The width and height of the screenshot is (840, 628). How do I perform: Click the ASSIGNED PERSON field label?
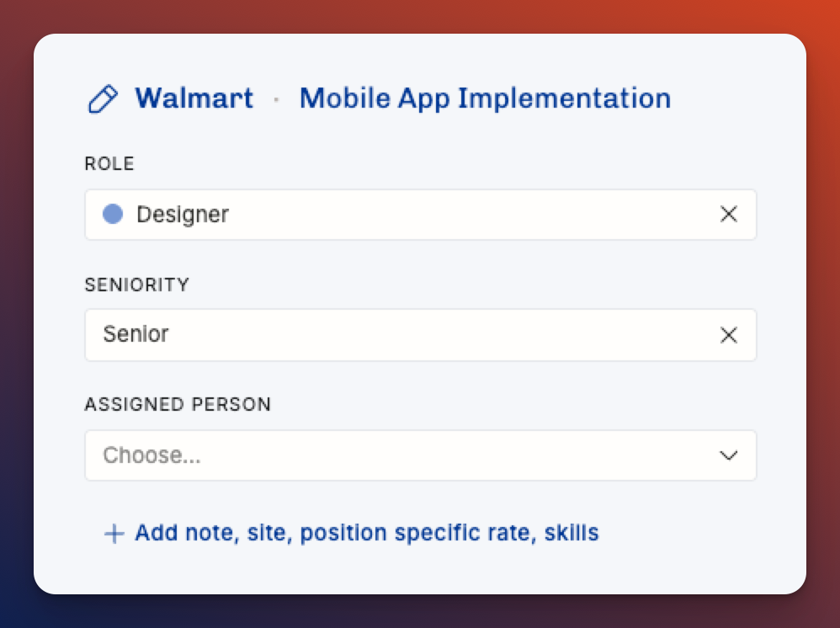(x=178, y=404)
